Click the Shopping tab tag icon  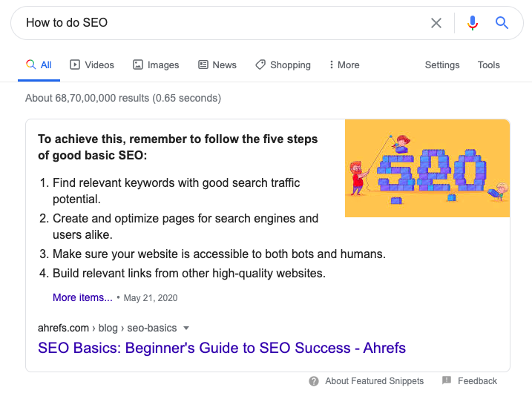coord(260,65)
